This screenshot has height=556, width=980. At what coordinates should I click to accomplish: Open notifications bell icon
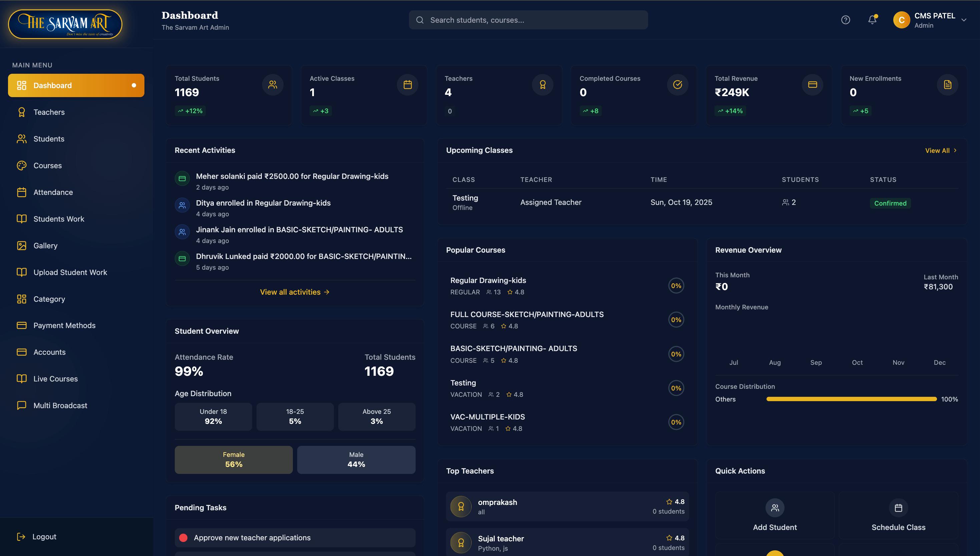tap(872, 20)
